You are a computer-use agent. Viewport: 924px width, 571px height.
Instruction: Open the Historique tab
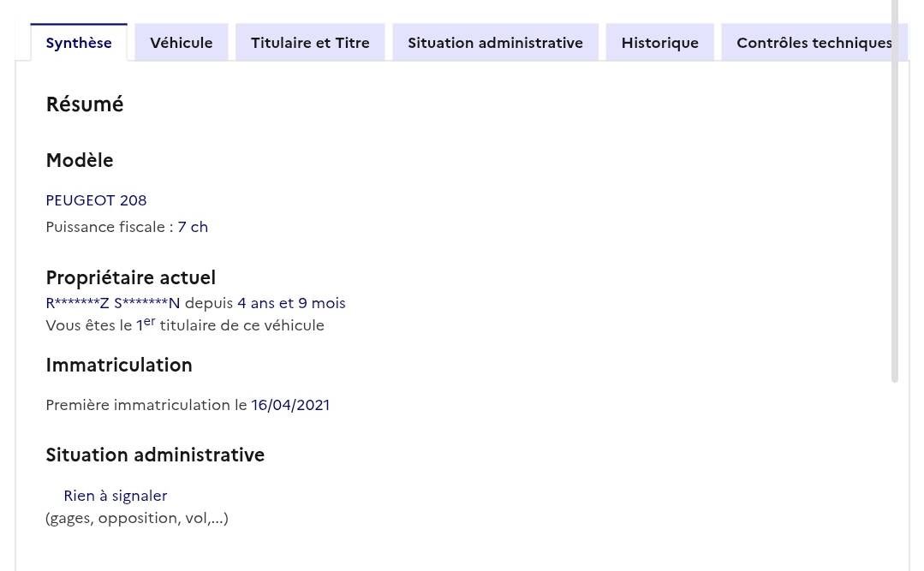(659, 43)
